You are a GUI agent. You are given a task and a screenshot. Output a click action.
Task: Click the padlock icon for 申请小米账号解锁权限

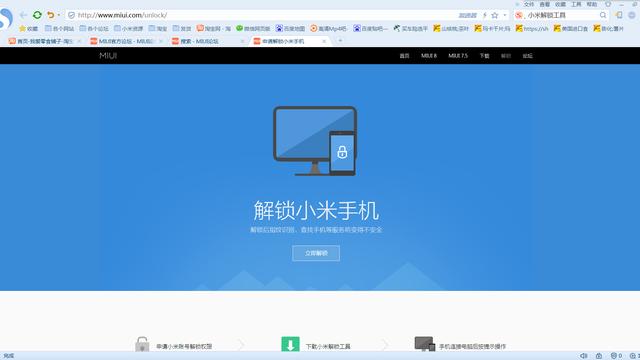(142, 344)
